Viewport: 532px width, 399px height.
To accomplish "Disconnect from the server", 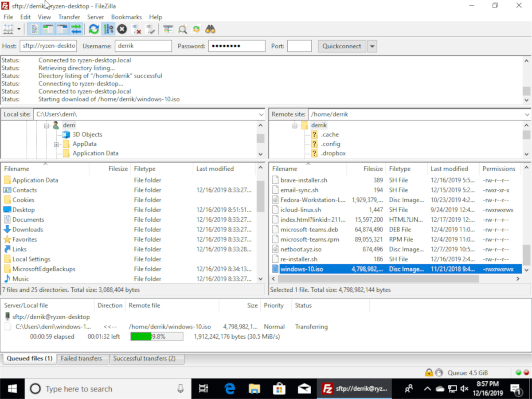I will (x=136, y=29).
